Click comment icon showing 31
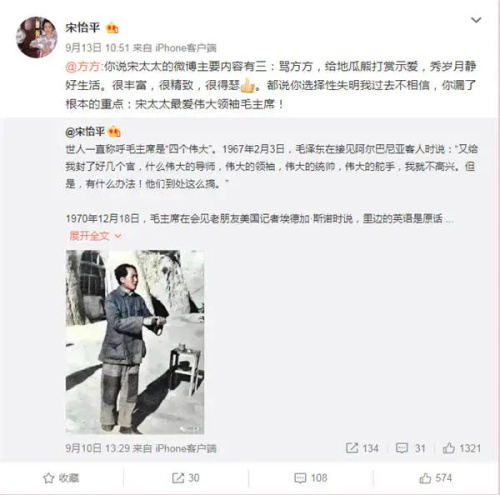This screenshot has width=500, height=495. [x=411, y=448]
